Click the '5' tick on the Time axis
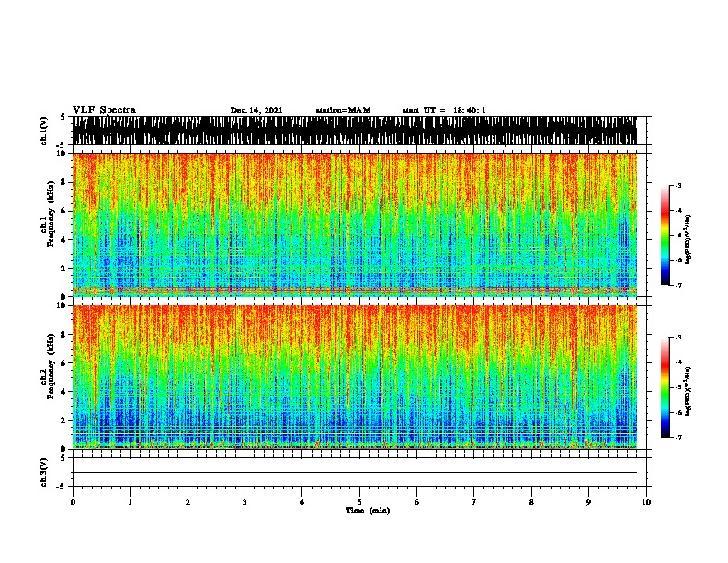The width and height of the screenshot is (728, 563). (x=359, y=502)
